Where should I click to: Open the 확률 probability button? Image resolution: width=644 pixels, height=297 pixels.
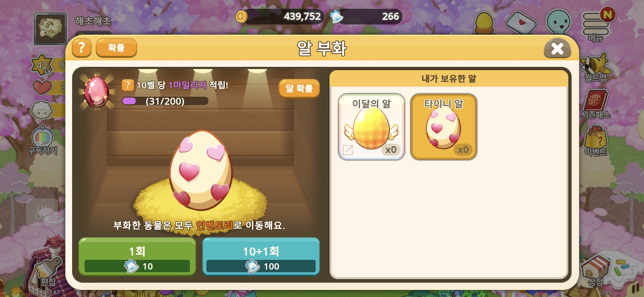click(x=116, y=48)
